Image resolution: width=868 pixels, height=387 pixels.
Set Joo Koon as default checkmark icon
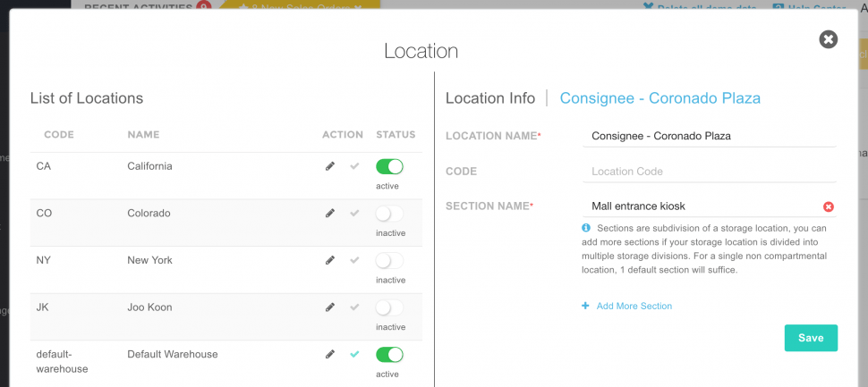tap(355, 307)
